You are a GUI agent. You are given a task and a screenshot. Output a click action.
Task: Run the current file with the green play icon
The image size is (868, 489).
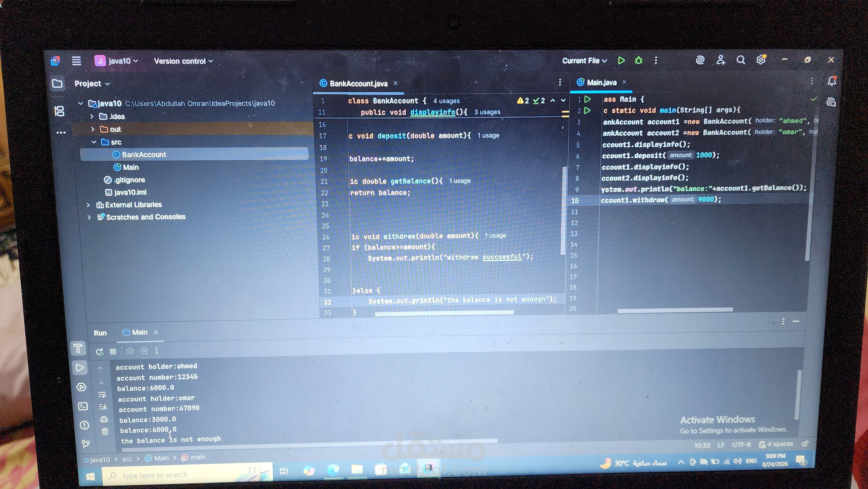pyautogui.click(x=621, y=60)
